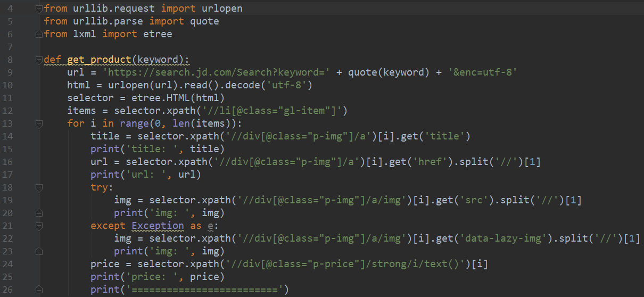
Task: Click the selector variable assignment on line 12
Action: [91, 98]
